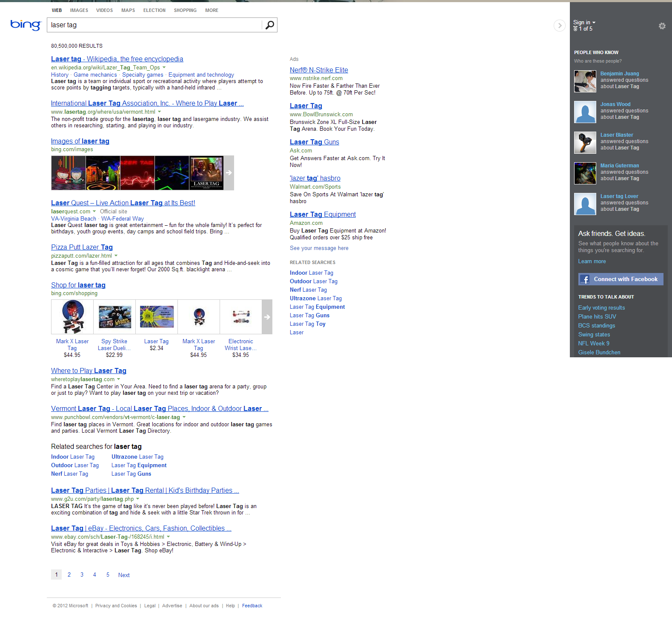Go to results page 2
The height and width of the screenshot is (629, 672).
pos(69,574)
